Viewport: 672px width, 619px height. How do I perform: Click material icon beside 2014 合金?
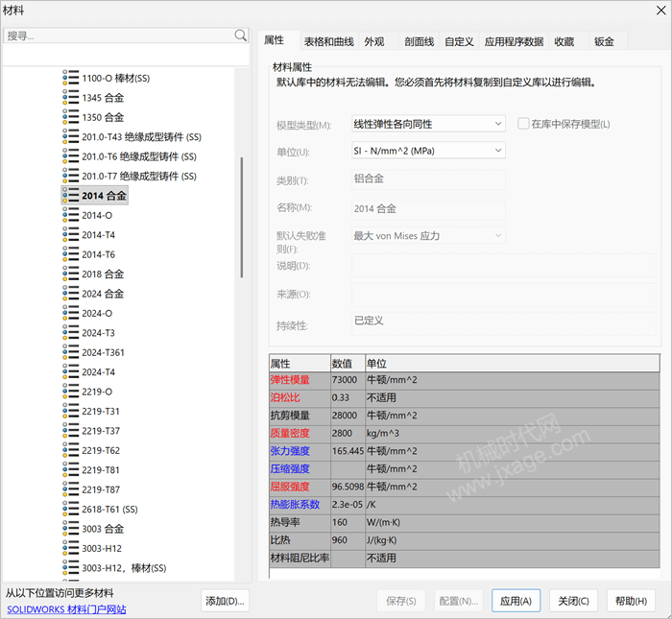71,196
